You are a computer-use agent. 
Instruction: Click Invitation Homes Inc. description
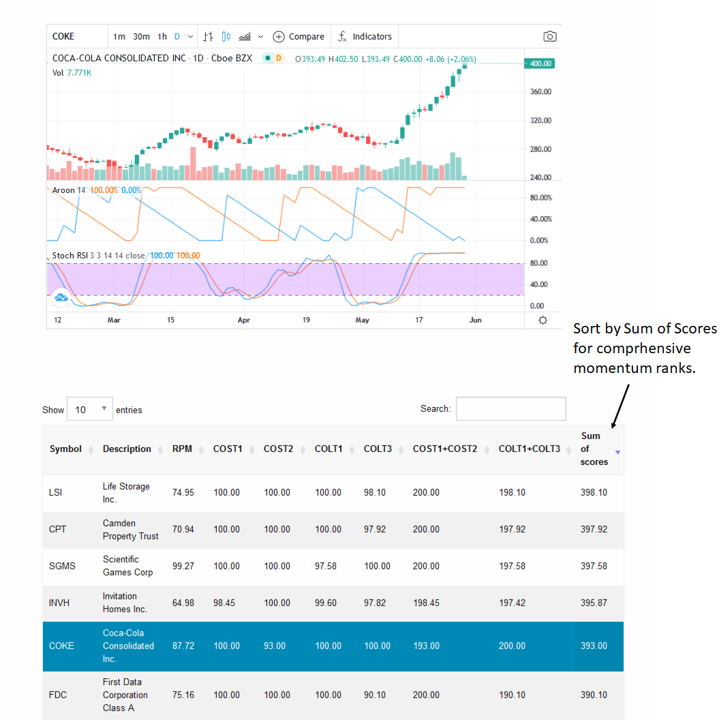[125, 603]
